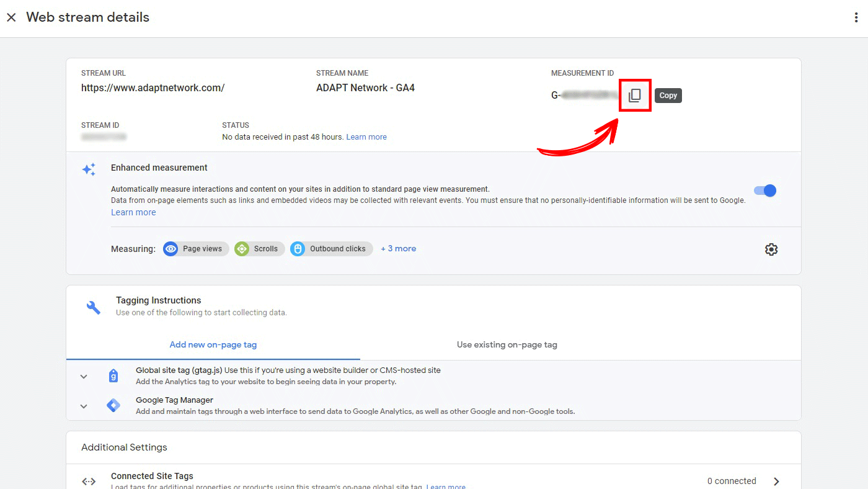Click the Scrolls compass icon
This screenshot has width=868, height=489.
tap(242, 249)
